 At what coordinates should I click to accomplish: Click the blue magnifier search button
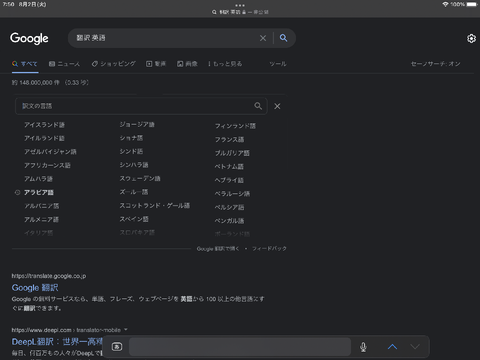click(x=283, y=38)
